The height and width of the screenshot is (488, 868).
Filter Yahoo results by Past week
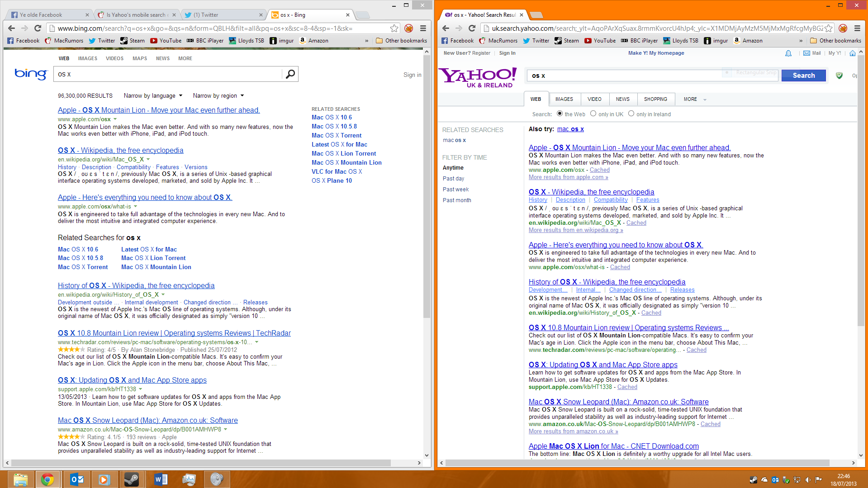(x=455, y=189)
